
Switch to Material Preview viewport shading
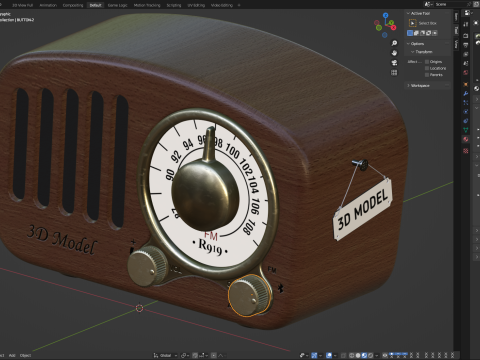(364, 355)
